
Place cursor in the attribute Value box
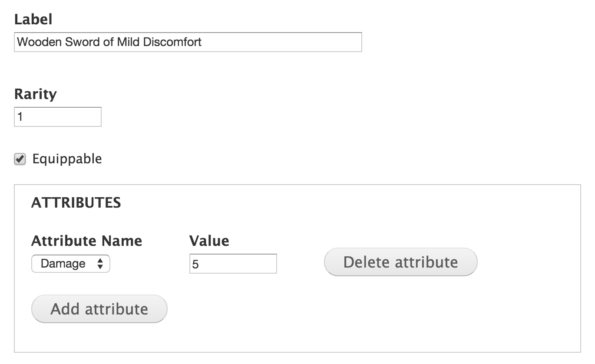pyautogui.click(x=233, y=264)
